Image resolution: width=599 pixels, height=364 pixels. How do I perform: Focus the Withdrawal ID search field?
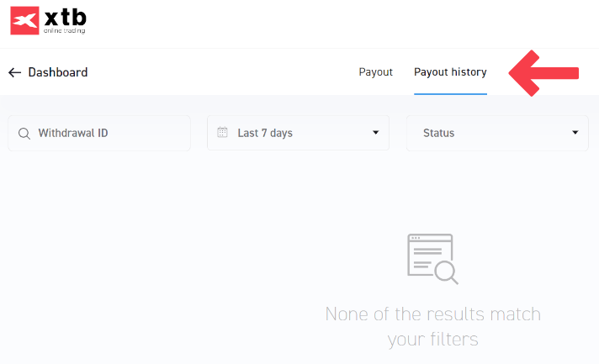tap(109, 133)
